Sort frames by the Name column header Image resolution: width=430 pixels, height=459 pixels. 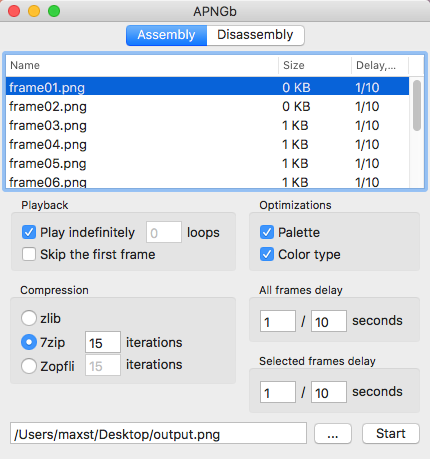click(x=142, y=65)
